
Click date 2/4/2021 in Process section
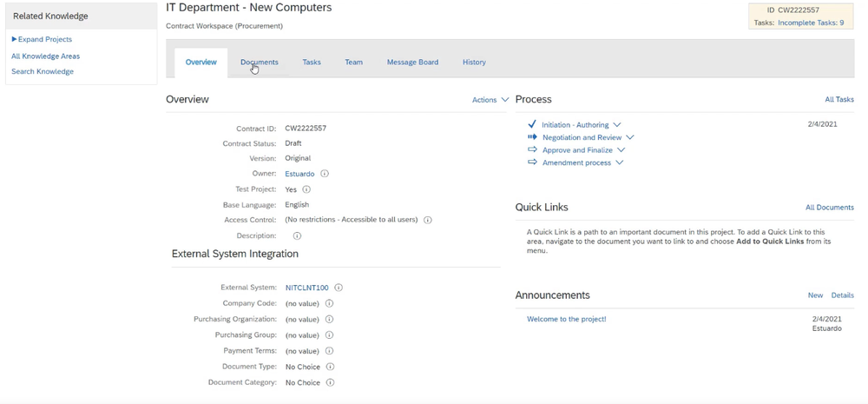823,124
